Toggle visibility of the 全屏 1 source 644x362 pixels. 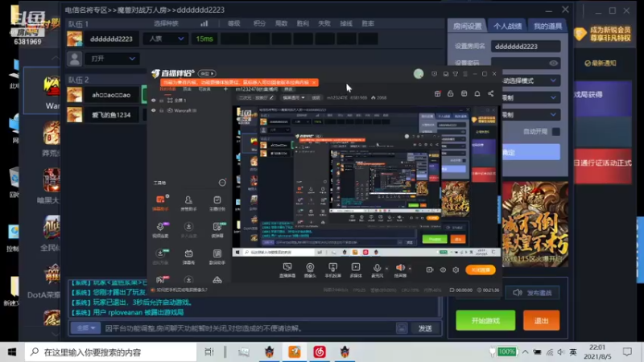coord(154,100)
